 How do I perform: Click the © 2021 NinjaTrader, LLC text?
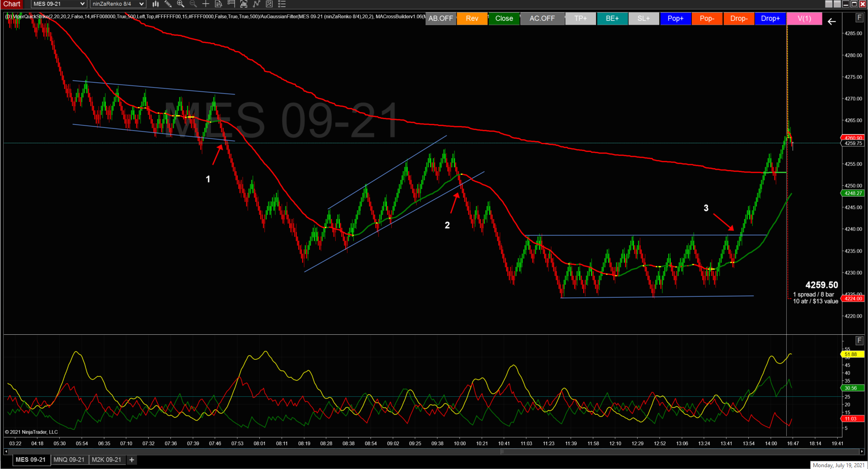(x=32, y=432)
